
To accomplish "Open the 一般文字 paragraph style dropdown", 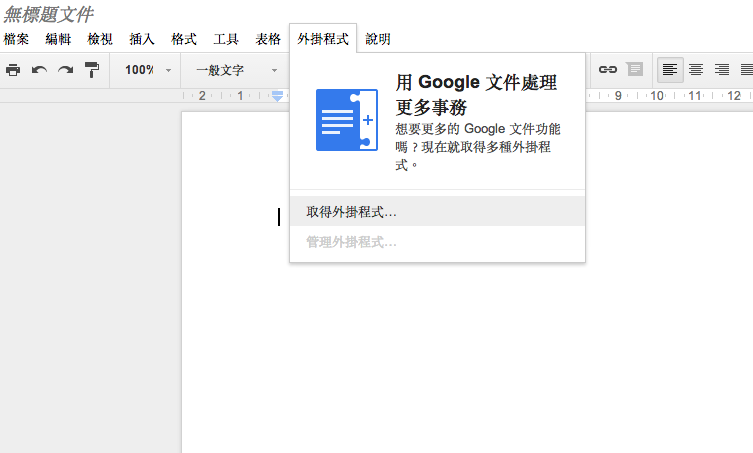I will tap(236, 70).
